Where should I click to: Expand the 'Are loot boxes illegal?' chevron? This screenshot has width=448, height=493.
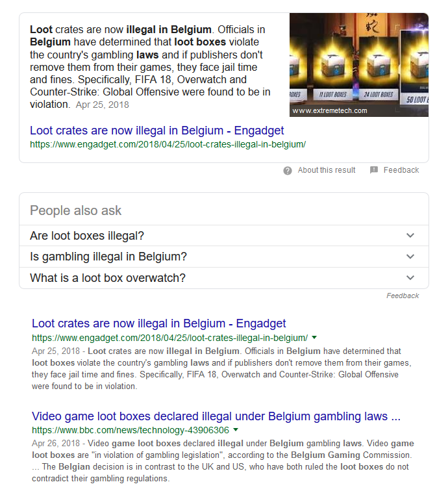(410, 236)
